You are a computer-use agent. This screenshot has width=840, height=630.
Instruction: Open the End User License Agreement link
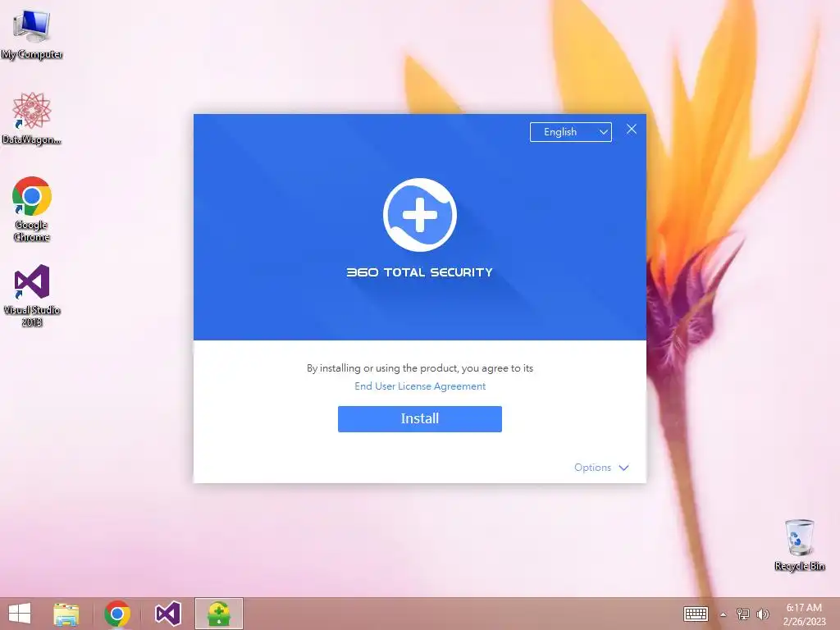coord(420,386)
